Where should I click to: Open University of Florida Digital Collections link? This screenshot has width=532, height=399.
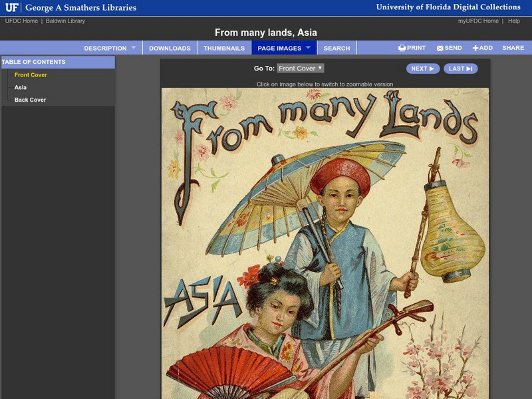point(448,7)
